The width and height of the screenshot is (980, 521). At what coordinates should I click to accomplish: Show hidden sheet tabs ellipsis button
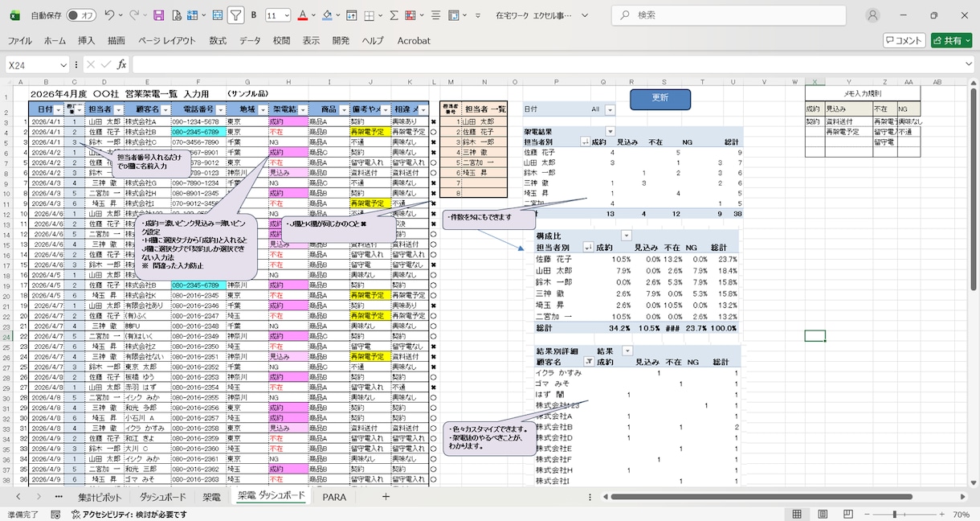pyautogui.click(x=59, y=498)
